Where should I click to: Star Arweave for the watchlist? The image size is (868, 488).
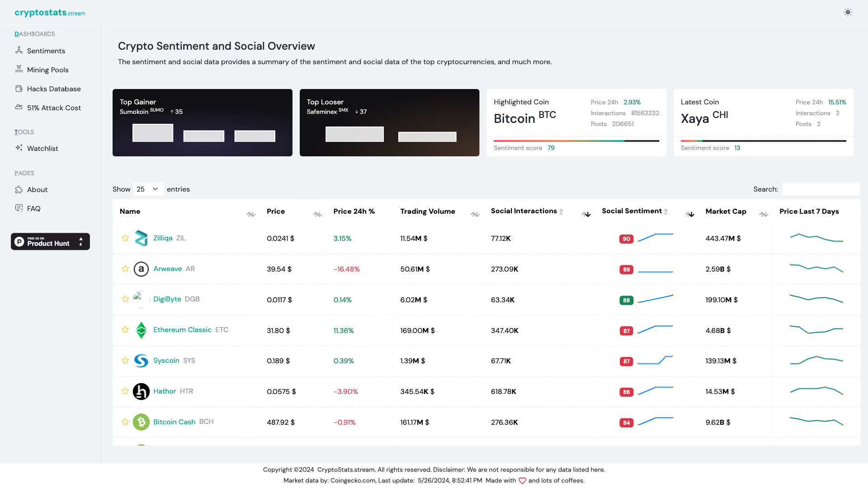tap(125, 268)
